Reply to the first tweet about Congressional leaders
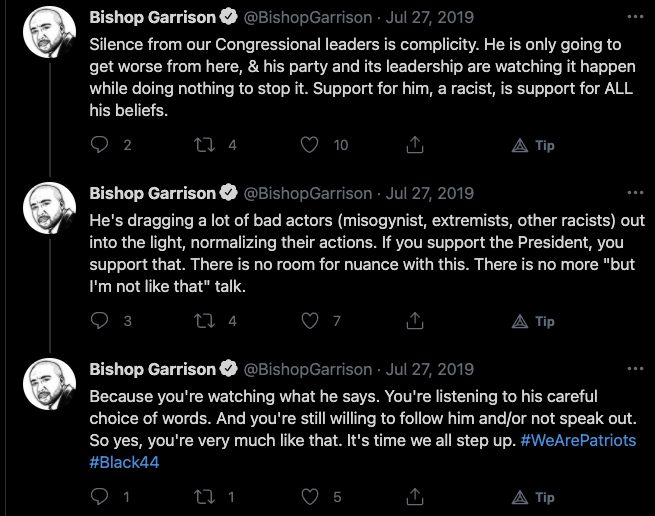This screenshot has width=655, height=516. (x=99, y=145)
